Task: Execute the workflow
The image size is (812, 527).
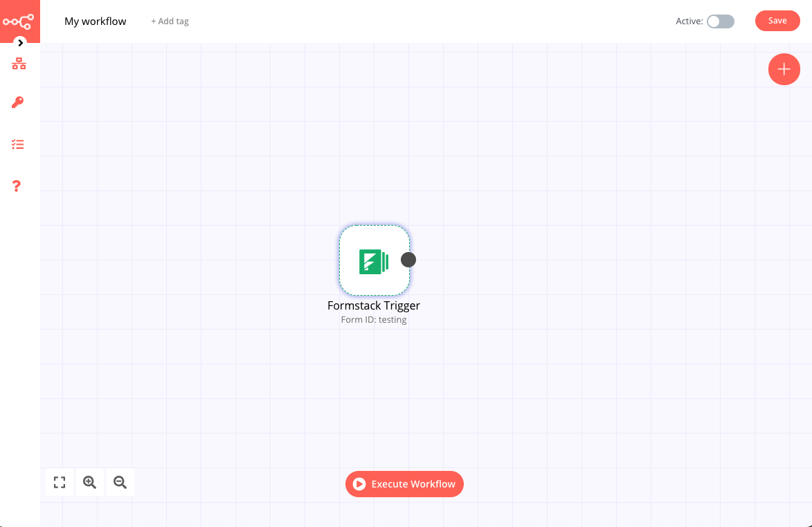Action: (404, 484)
